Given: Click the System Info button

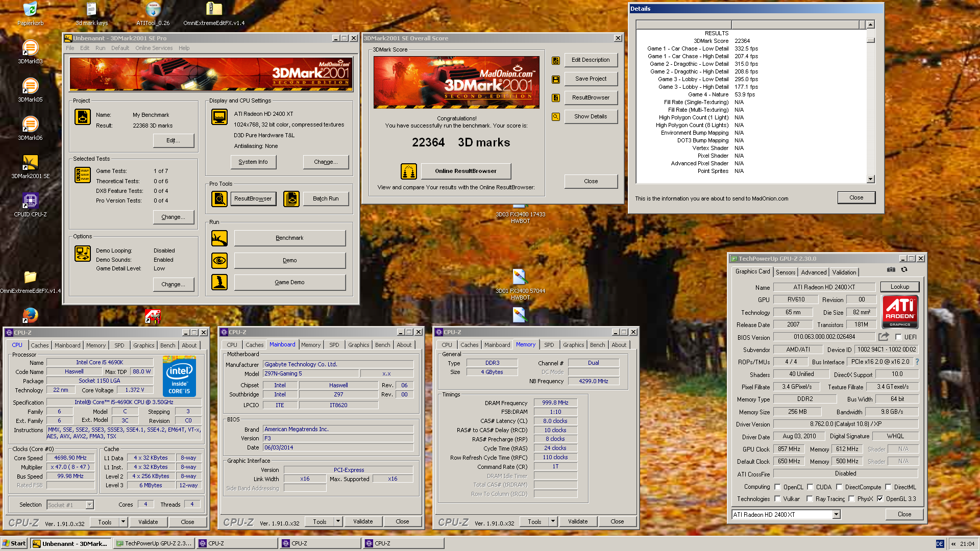Looking at the screenshot, I should tap(253, 162).
